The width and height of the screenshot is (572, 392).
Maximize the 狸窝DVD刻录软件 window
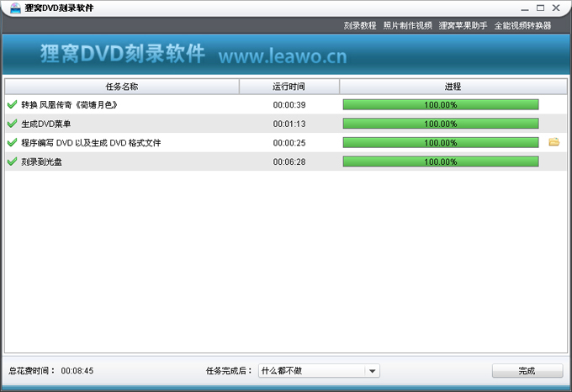pos(540,8)
